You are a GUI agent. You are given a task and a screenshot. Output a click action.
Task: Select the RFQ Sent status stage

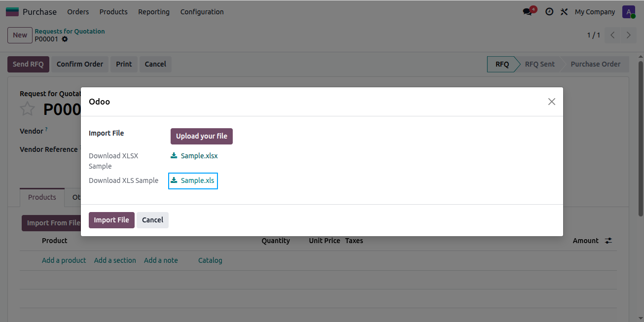pos(539,64)
